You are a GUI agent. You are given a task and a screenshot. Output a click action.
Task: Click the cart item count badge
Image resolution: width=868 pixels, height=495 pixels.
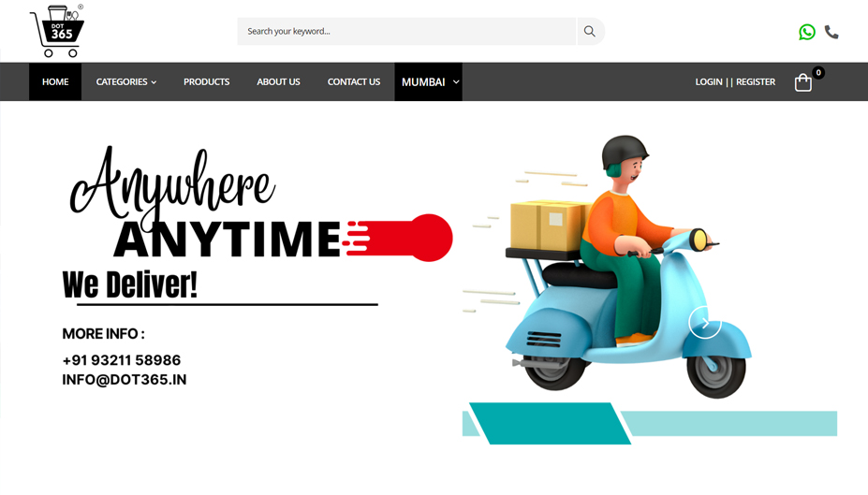[x=818, y=72]
